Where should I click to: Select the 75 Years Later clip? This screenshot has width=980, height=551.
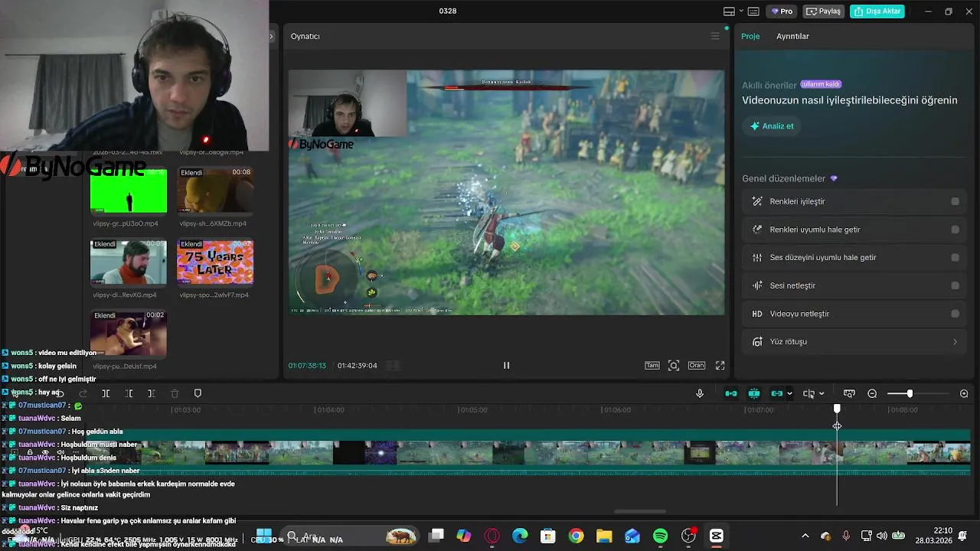(x=215, y=262)
